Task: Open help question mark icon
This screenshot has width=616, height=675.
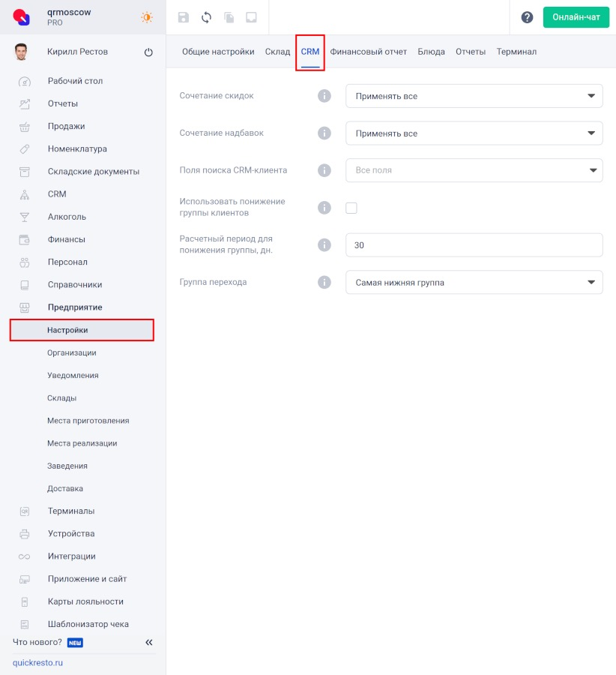Action: [x=527, y=17]
